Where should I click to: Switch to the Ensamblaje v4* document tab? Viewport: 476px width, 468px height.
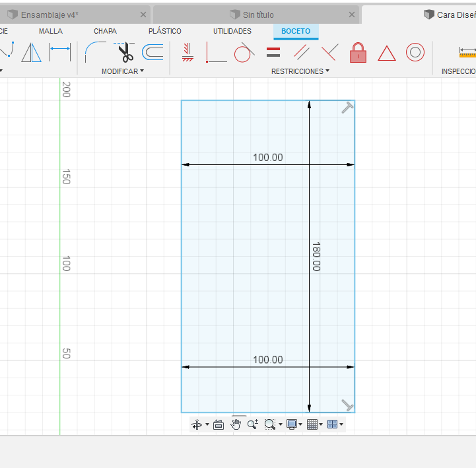[50, 15]
